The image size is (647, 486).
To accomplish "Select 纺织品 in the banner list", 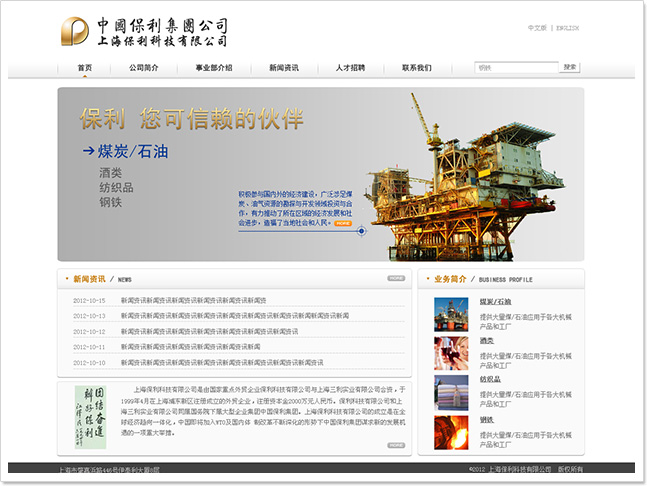I will pyautogui.click(x=116, y=187).
